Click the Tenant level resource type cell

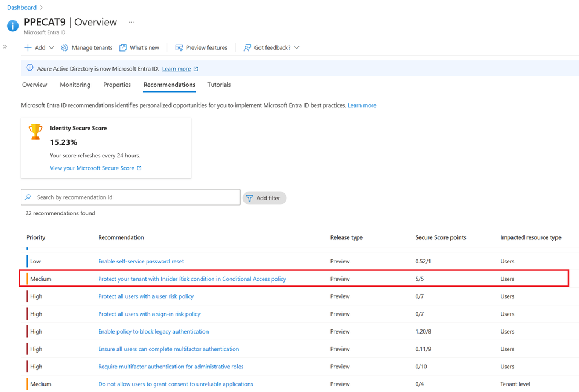pos(515,384)
